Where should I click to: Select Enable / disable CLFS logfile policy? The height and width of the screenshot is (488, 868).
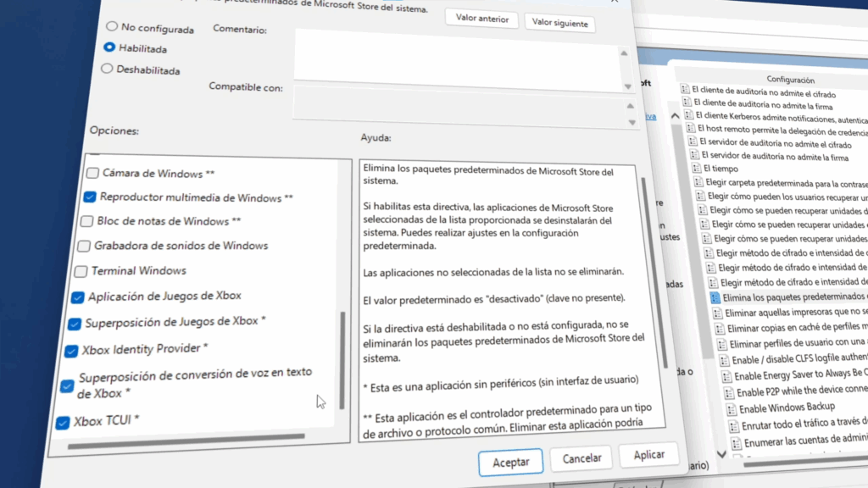click(x=799, y=359)
